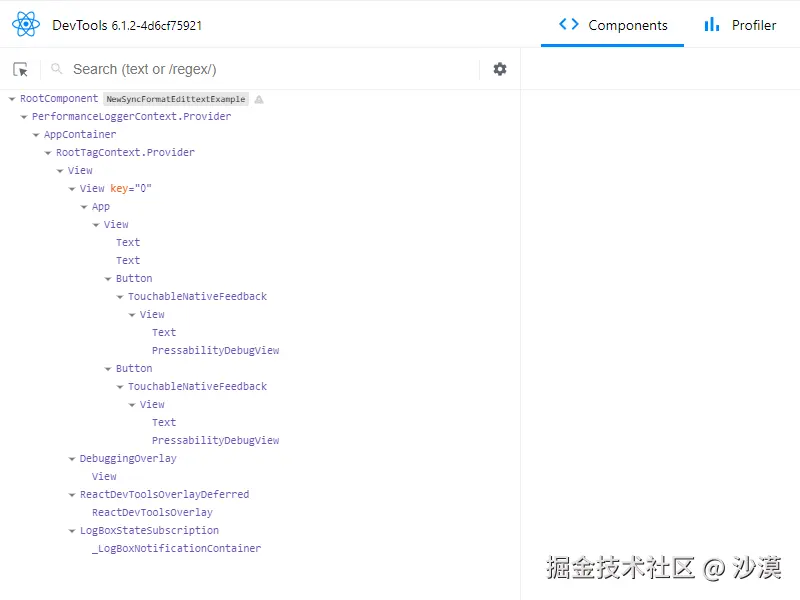Collapse the AppContainer arrow

tap(36, 135)
